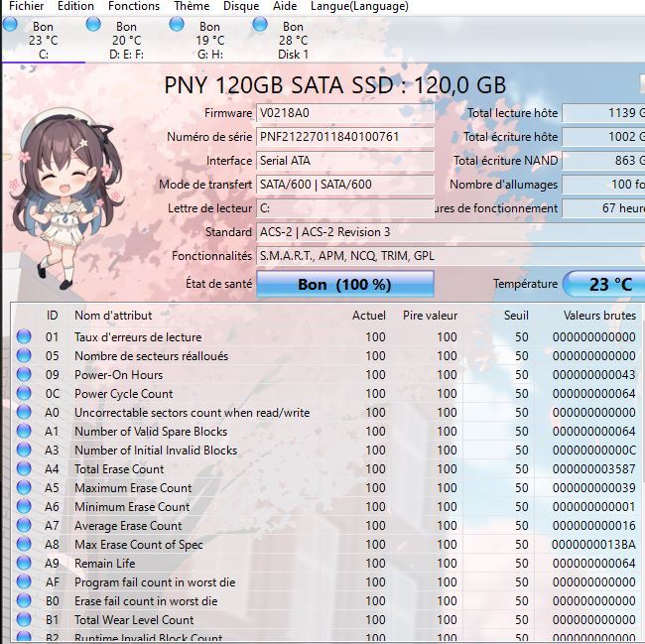
Task: Click status orb of Nombre de secteurs réalloués
Action: 24,355
